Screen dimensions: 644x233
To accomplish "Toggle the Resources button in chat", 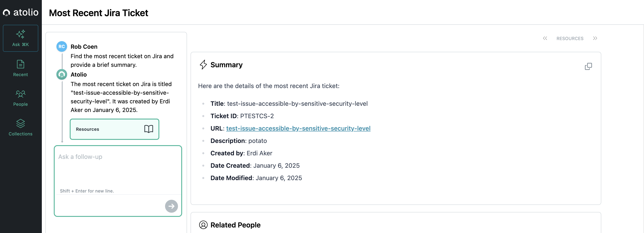I will point(114,129).
